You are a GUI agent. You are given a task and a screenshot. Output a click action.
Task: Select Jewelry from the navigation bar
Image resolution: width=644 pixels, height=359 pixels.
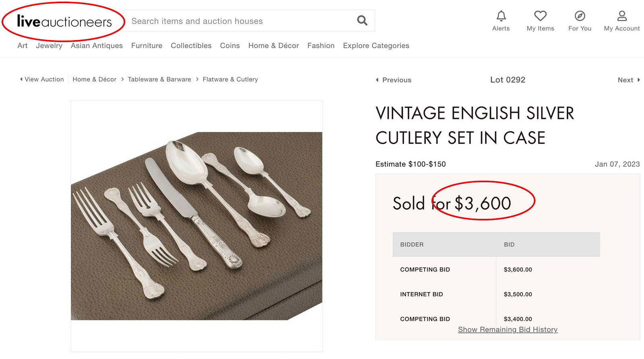pos(49,45)
